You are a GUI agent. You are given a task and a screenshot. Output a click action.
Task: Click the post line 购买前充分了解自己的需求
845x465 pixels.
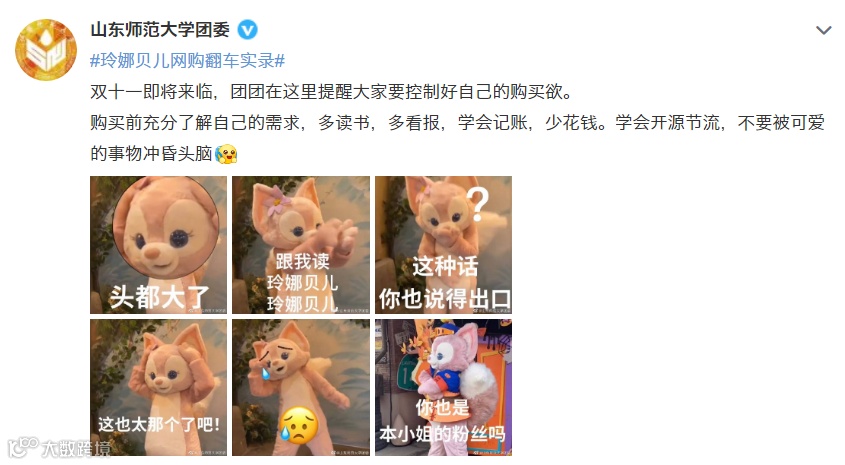(195, 123)
